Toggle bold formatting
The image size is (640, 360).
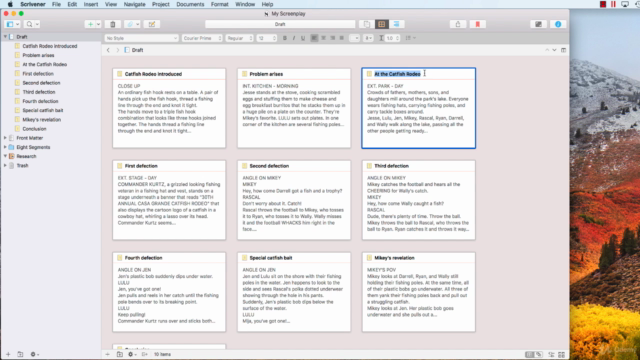pyautogui.click(x=284, y=38)
